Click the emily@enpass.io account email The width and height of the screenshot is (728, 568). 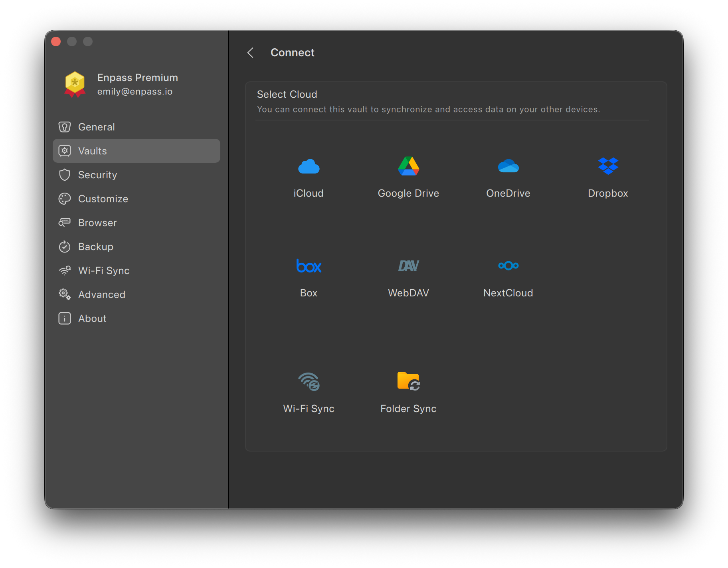135,92
